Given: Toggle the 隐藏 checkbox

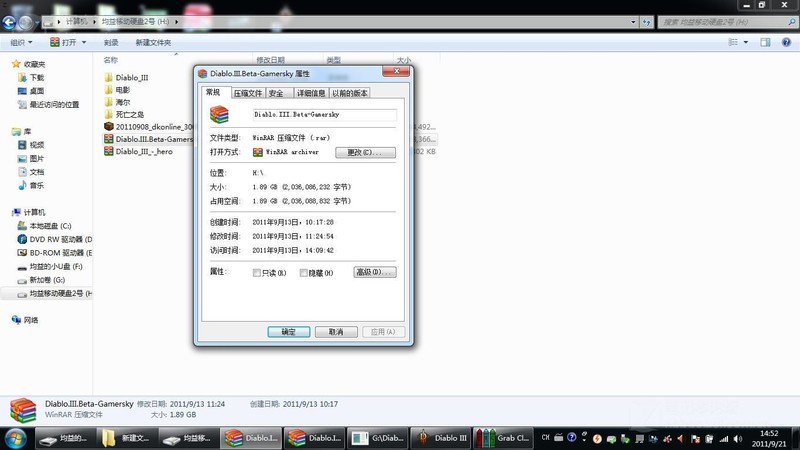Looking at the screenshot, I should click(304, 273).
